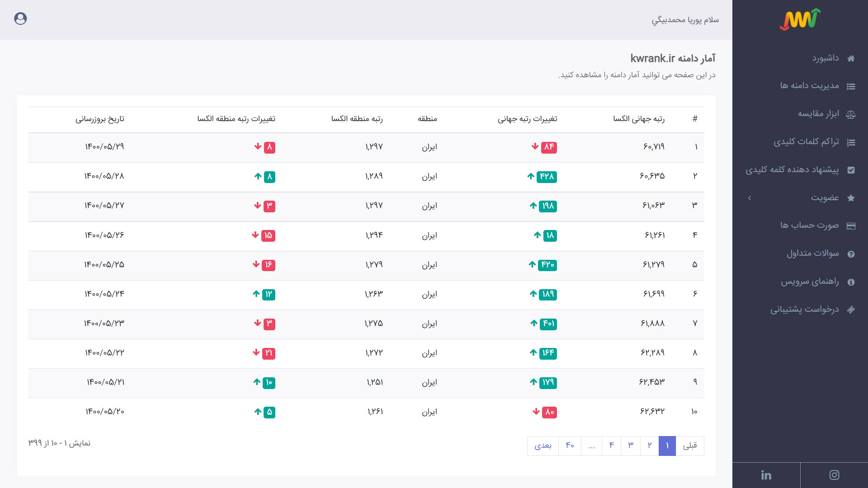868x488 pixels.
Task: Click the رتبه منطقه الکسا column header
Action: coord(357,119)
